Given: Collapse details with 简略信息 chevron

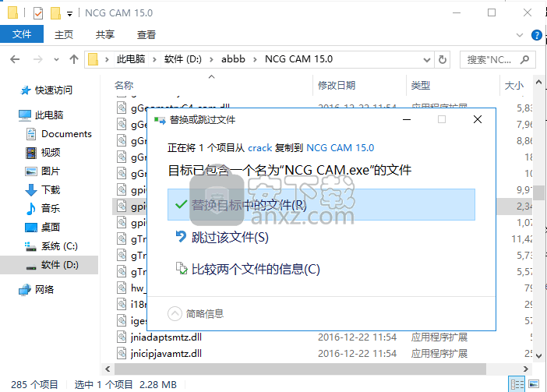Looking at the screenshot, I should click(175, 313).
